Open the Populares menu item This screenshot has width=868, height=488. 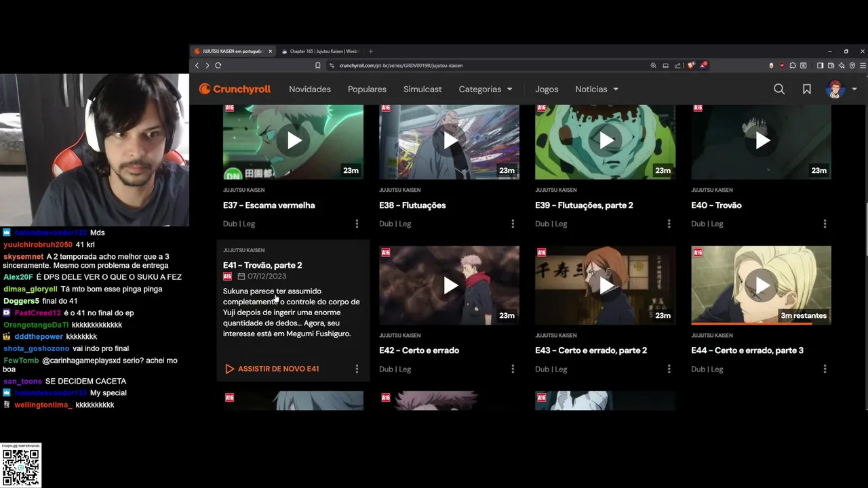click(367, 89)
